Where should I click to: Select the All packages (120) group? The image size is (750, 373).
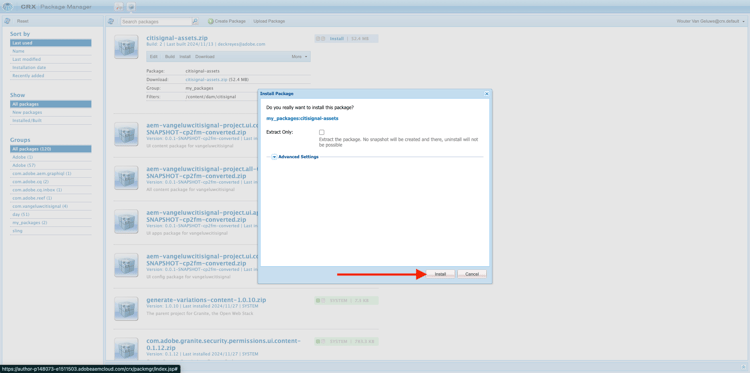pos(51,149)
